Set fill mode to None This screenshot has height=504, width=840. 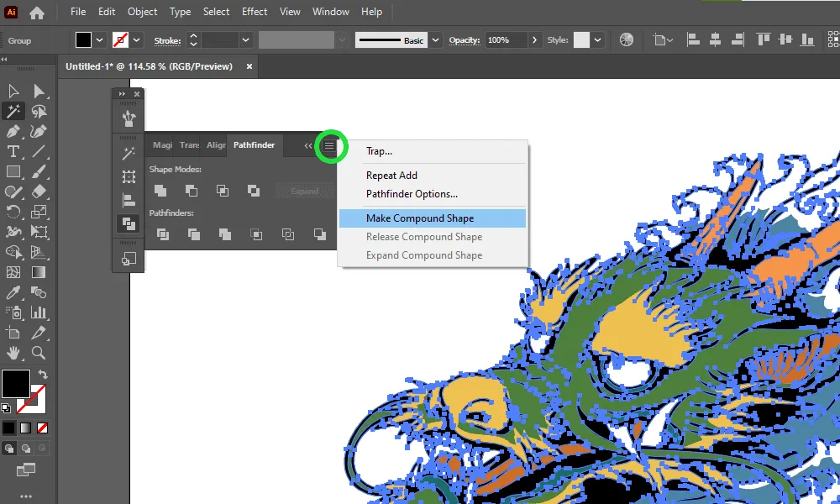coord(42,428)
